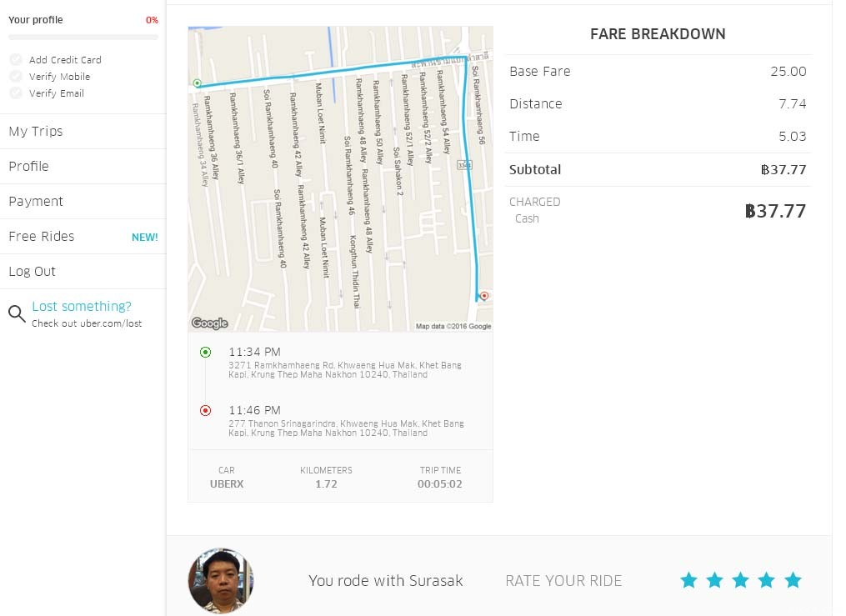Viewport: 846px width, 616px height.
Task: Click the Verify Email checkmark
Action: pyautogui.click(x=16, y=93)
